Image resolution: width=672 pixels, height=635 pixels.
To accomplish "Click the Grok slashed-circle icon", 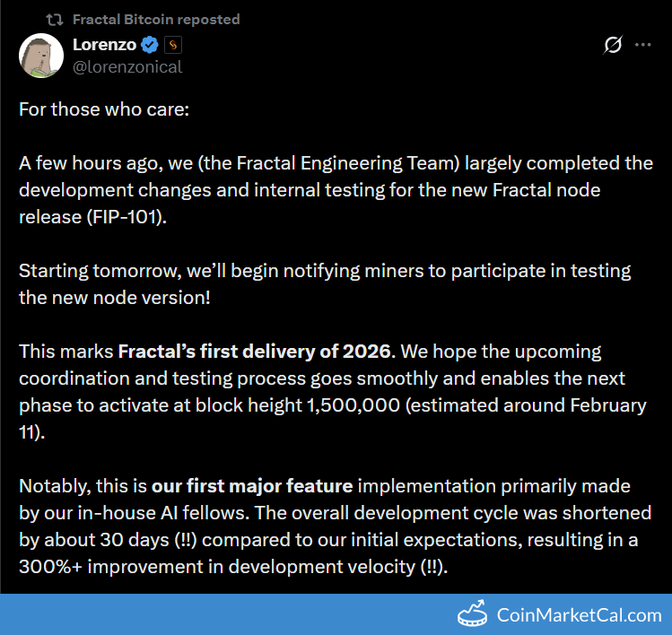I will click(x=614, y=45).
